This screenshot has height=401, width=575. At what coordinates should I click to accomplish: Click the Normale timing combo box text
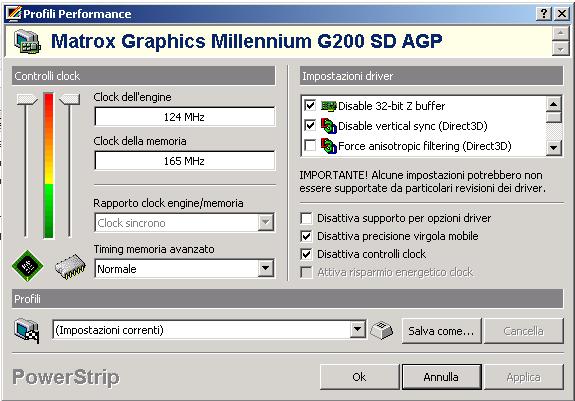pos(117,269)
